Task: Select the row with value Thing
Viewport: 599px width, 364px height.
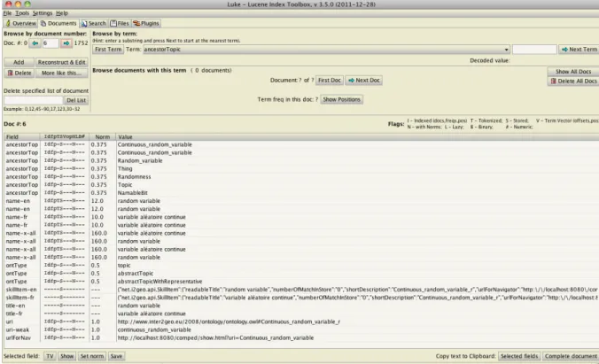Action: click(301, 169)
